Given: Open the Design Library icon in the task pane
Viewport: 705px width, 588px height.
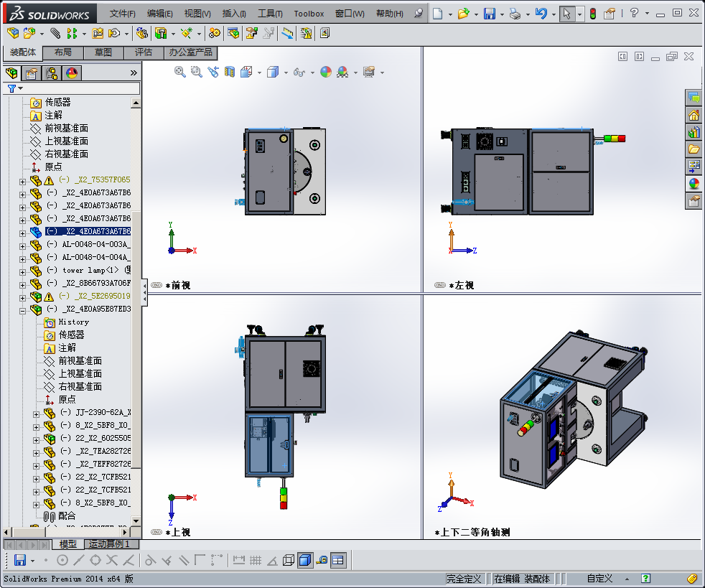Looking at the screenshot, I should [x=694, y=132].
